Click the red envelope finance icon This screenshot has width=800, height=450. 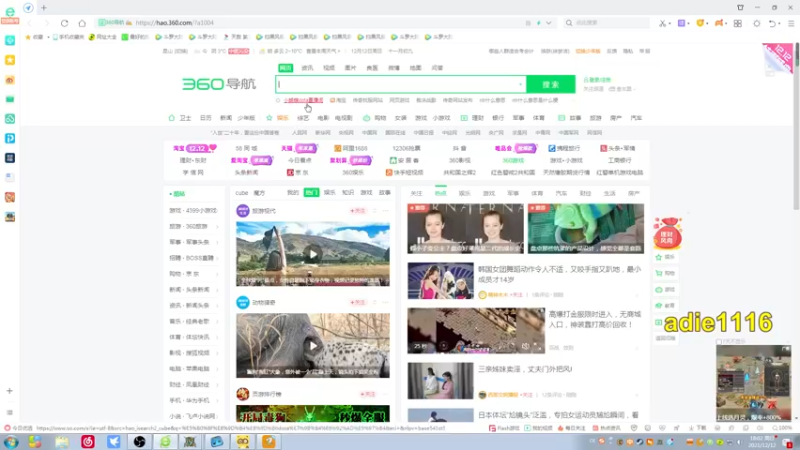coord(667,233)
